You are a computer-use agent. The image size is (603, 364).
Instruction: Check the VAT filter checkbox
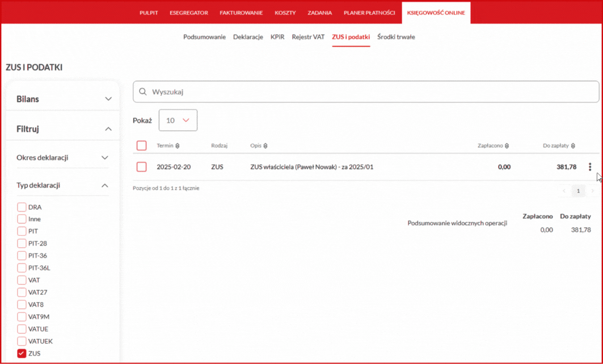tap(22, 280)
